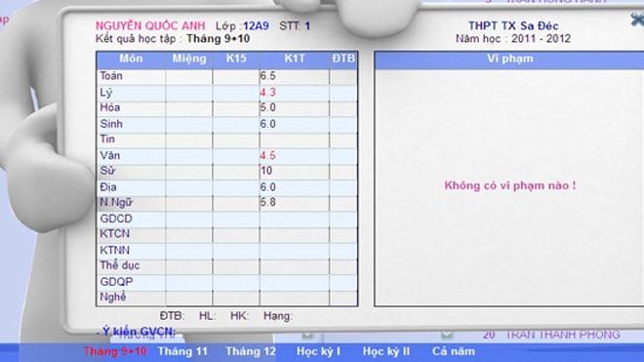Select the Văn subject row
644x362 pixels.
(x=227, y=156)
